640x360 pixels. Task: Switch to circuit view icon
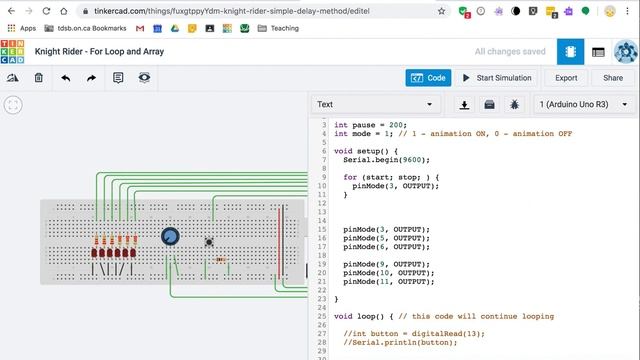(570, 51)
